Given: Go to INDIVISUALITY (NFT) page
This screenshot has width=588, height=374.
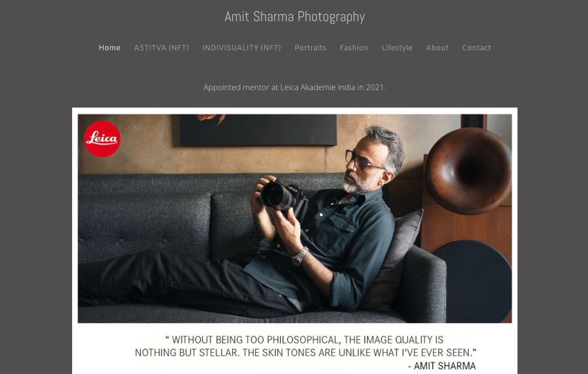Looking at the screenshot, I should point(241,48).
